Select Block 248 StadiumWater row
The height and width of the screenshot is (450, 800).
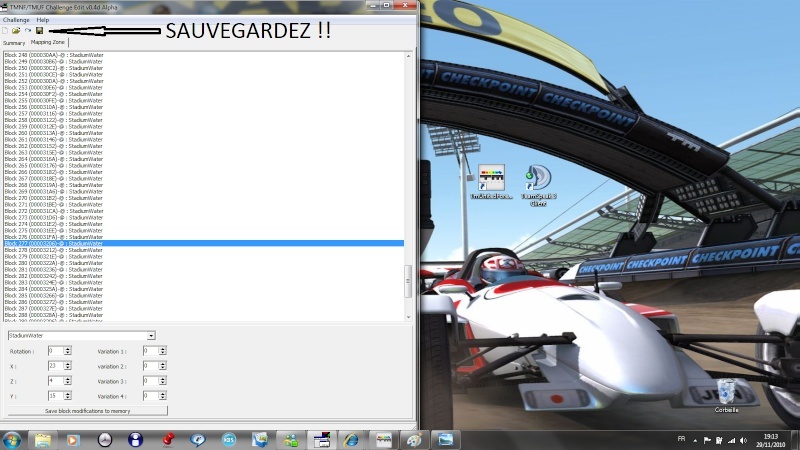pos(204,55)
